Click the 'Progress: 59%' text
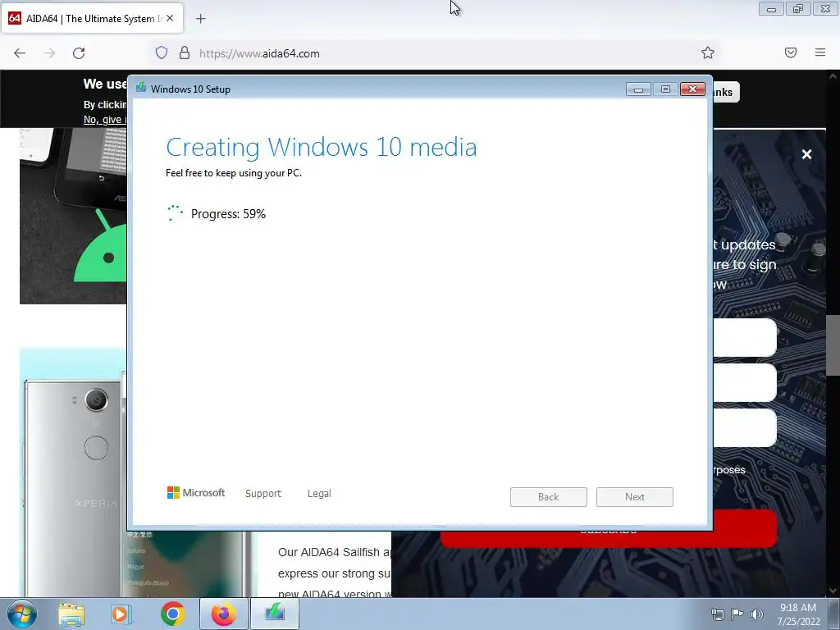The width and height of the screenshot is (840, 630). 228,214
